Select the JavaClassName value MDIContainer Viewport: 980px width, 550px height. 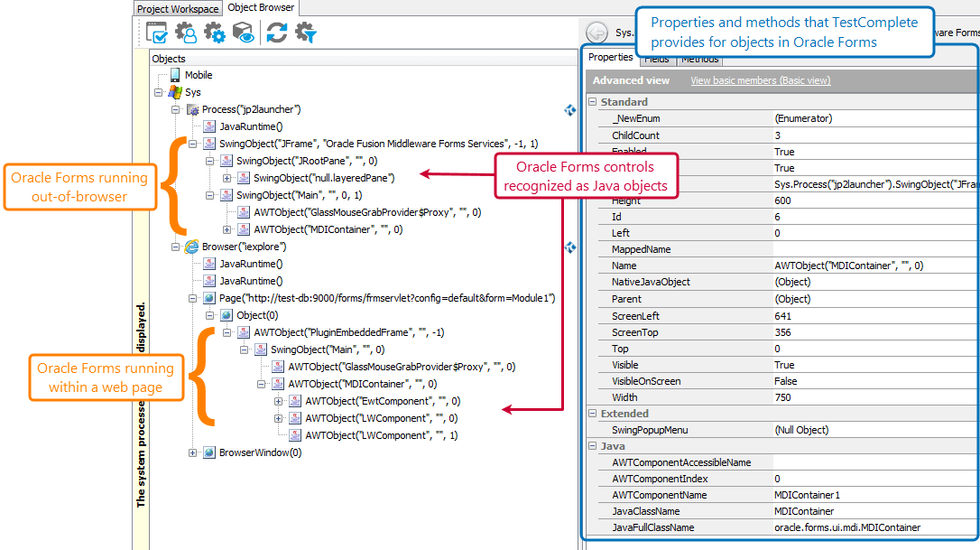tap(804, 511)
